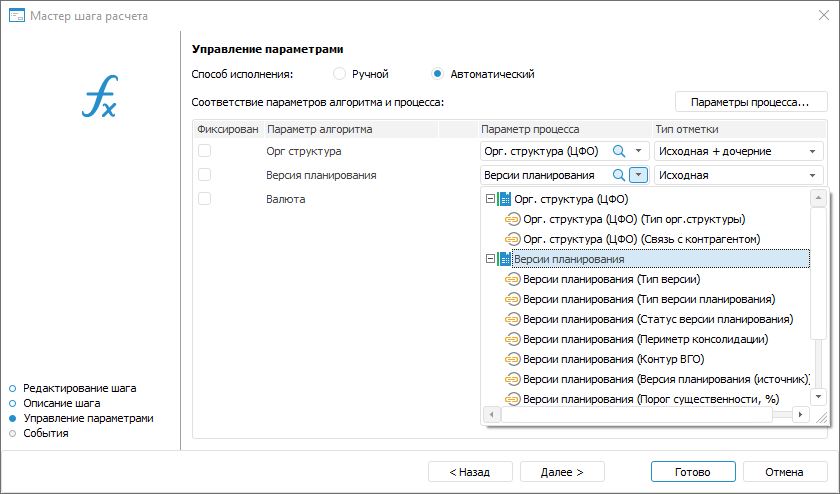
Task: Click the attribute icon next to Тип орг.структуры
Action: (x=513, y=219)
